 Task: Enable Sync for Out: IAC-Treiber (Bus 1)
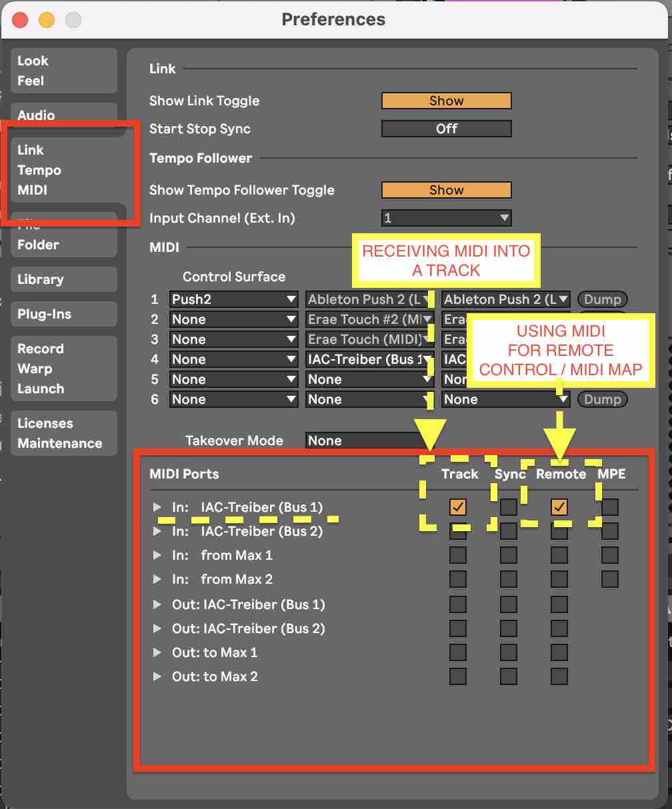point(508,604)
